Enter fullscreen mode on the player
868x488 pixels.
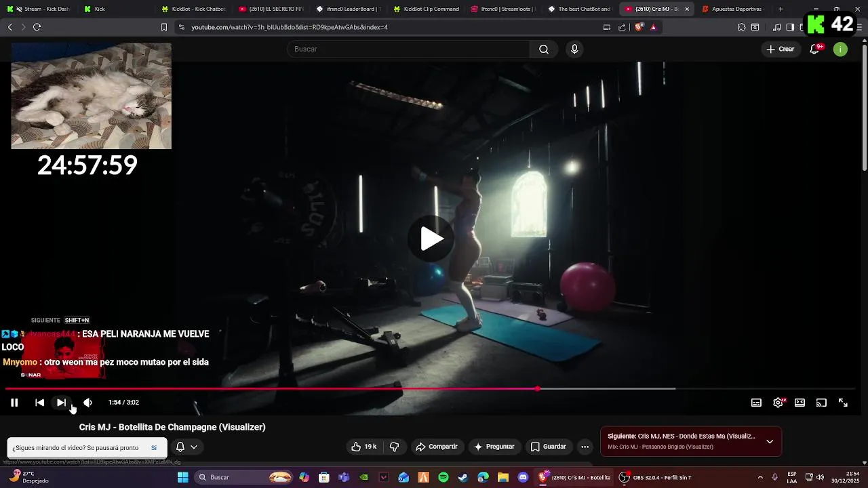pyautogui.click(x=843, y=403)
